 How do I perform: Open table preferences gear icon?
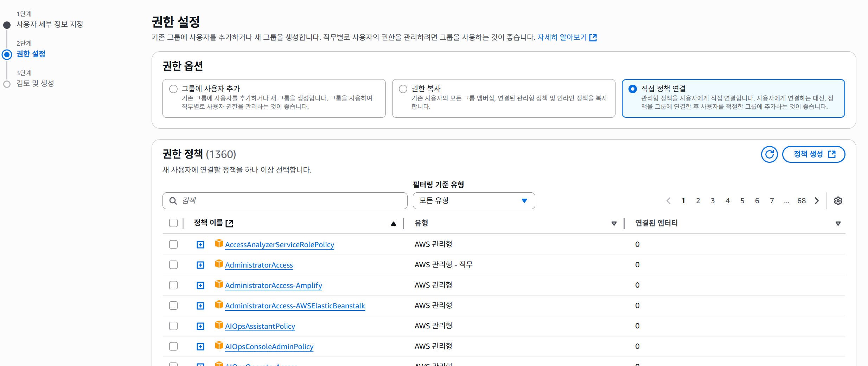838,201
